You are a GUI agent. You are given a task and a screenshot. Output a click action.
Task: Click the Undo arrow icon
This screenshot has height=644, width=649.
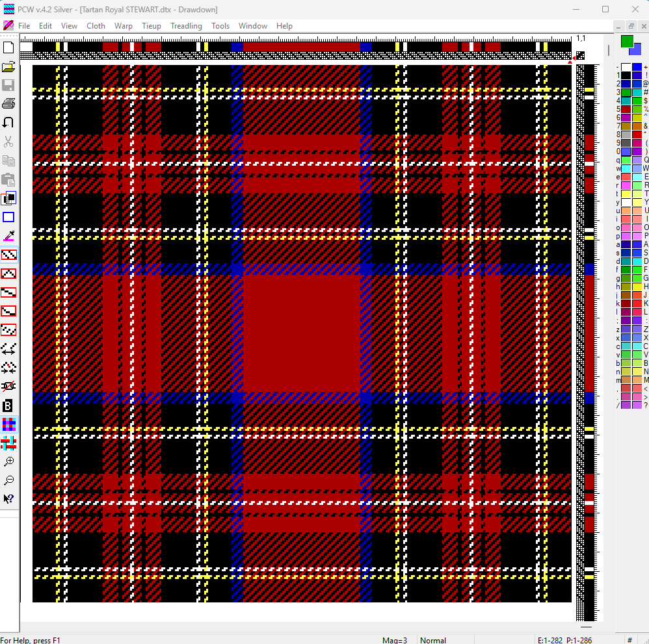tap(8, 123)
